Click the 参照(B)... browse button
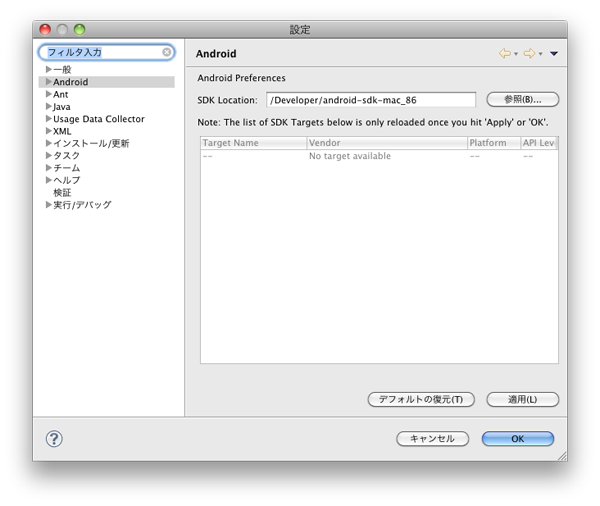 coord(523,100)
